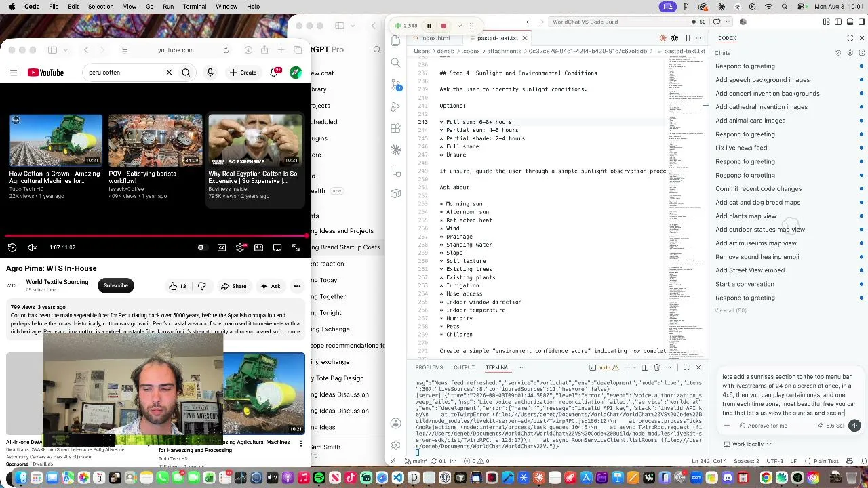The image size is (868, 488).
Task: Open the Fix live news feed chat
Action: pos(741,148)
